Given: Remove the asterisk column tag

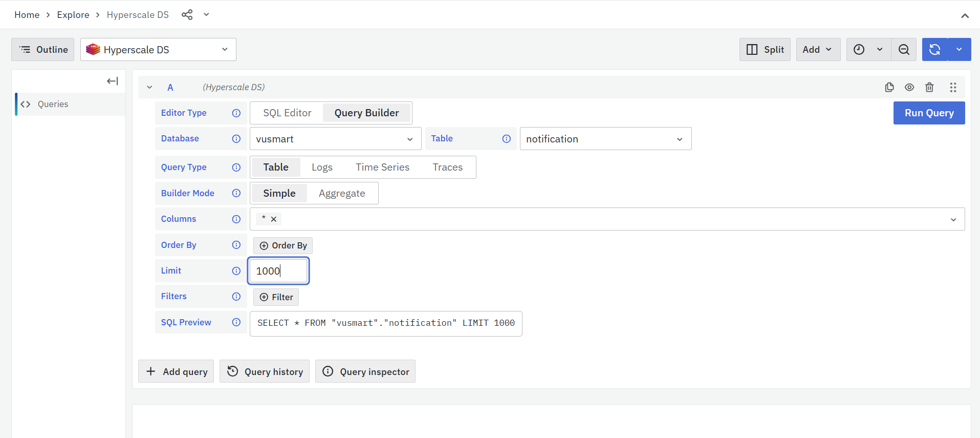Looking at the screenshot, I should coord(274,219).
